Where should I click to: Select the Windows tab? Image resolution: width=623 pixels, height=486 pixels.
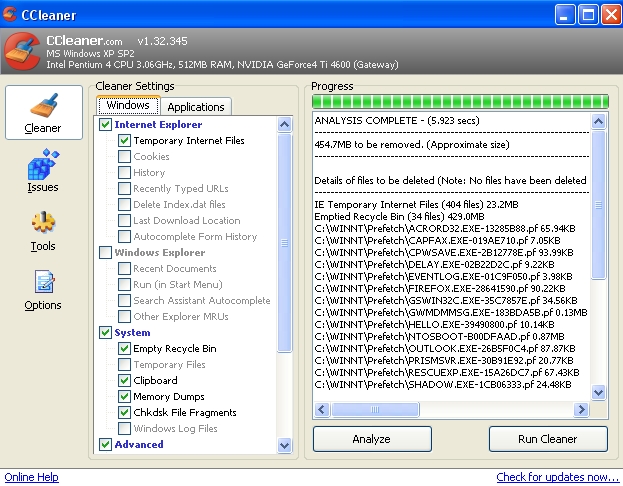pos(127,106)
